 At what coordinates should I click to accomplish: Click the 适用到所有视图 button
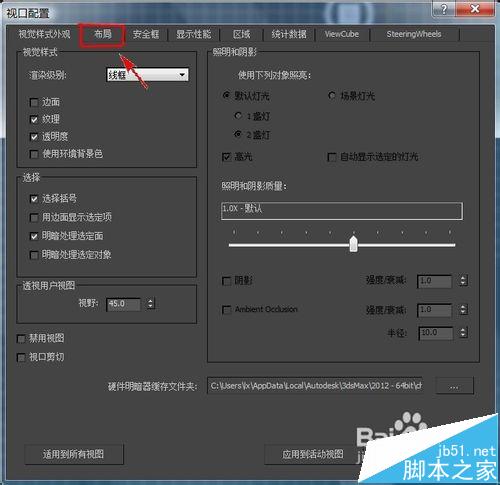coord(74,454)
